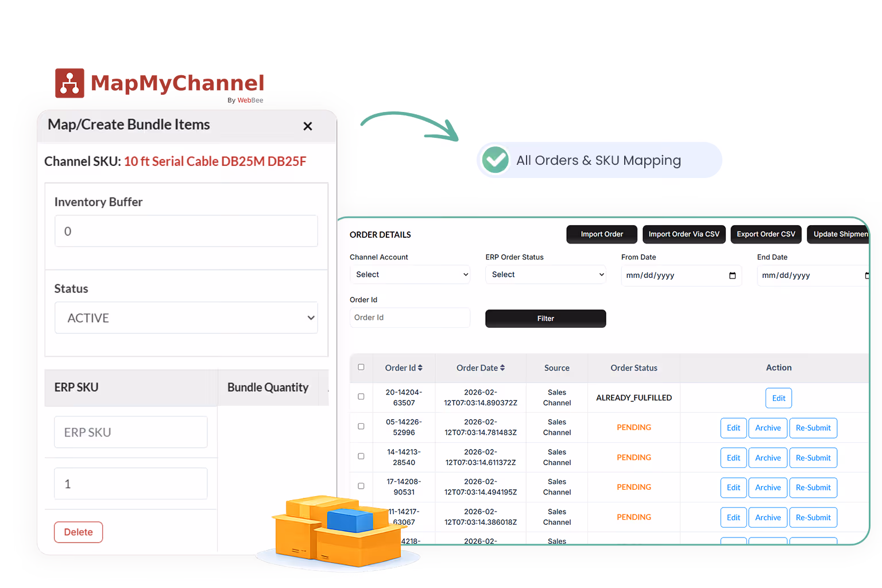Click the Order Id input field
The width and height of the screenshot is (882, 588).
tap(409, 318)
